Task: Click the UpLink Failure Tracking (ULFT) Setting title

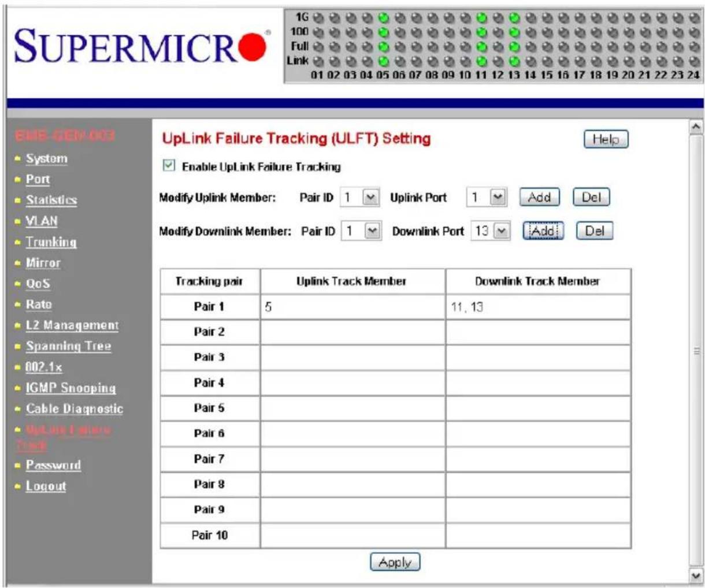Action: click(x=296, y=139)
